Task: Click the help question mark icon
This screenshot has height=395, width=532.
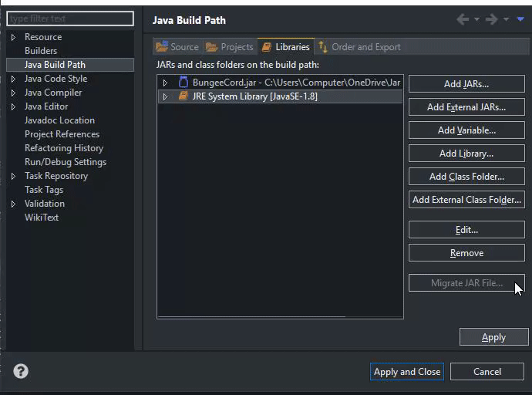Action: (21, 371)
